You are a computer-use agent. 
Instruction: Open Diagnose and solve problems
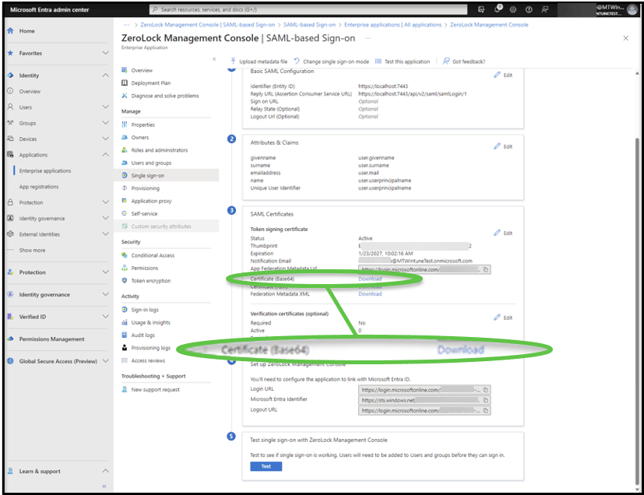tap(165, 96)
